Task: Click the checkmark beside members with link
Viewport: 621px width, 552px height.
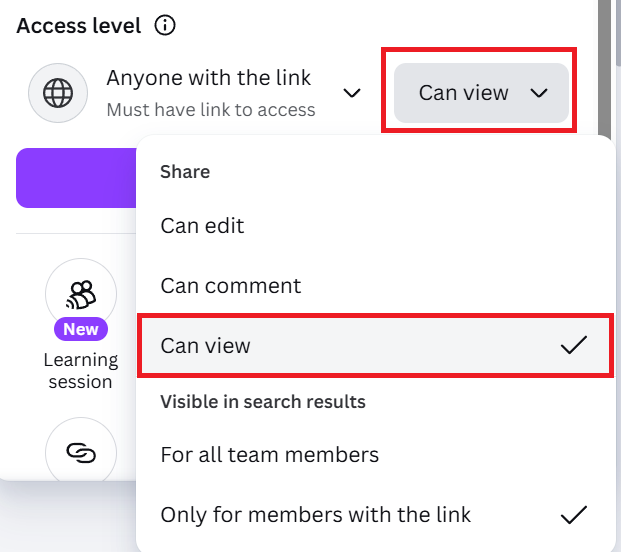Action: point(573,515)
